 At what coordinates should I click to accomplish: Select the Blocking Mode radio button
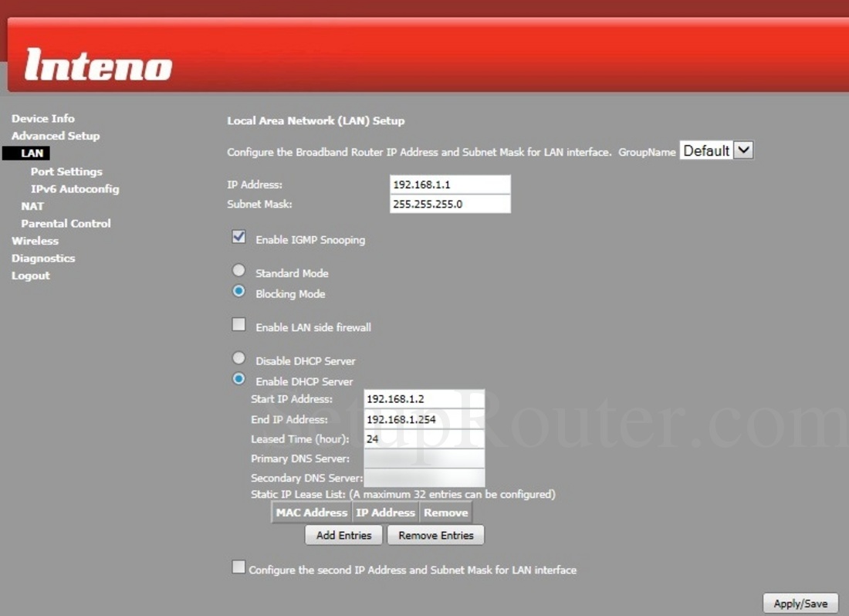pyautogui.click(x=239, y=291)
